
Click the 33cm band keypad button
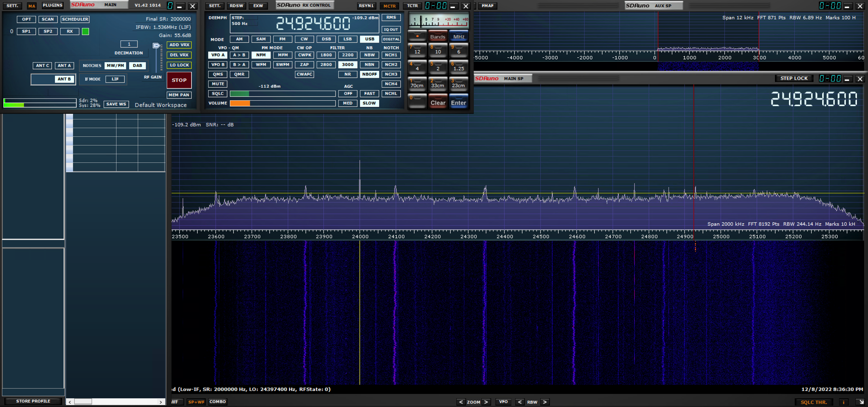pos(438,84)
